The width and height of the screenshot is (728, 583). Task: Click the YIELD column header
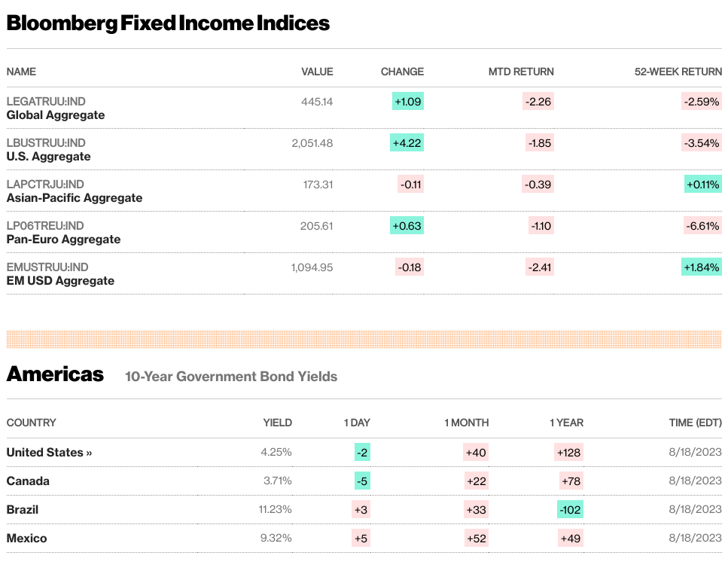278,423
